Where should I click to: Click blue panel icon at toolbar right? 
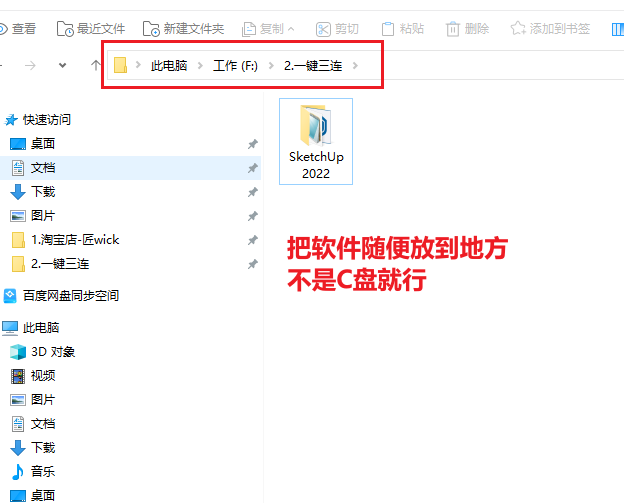click(617, 29)
